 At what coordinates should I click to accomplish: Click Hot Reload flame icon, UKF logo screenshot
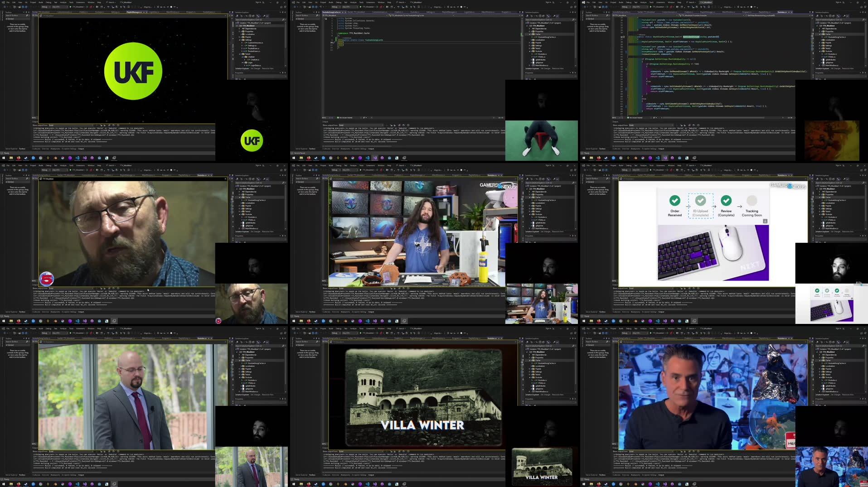(x=91, y=7)
